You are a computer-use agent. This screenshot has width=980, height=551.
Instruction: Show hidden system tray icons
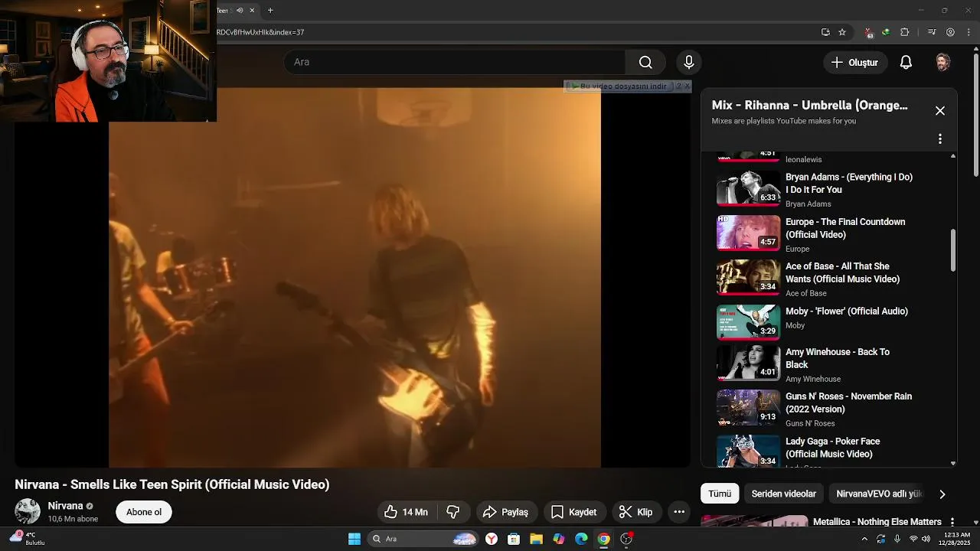pyautogui.click(x=865, y=539)
